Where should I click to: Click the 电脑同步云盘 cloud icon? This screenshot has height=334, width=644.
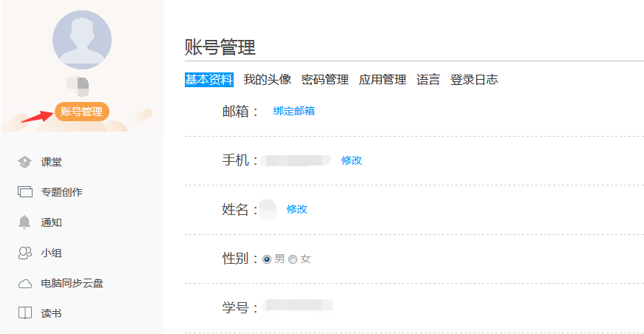point(25,283)
